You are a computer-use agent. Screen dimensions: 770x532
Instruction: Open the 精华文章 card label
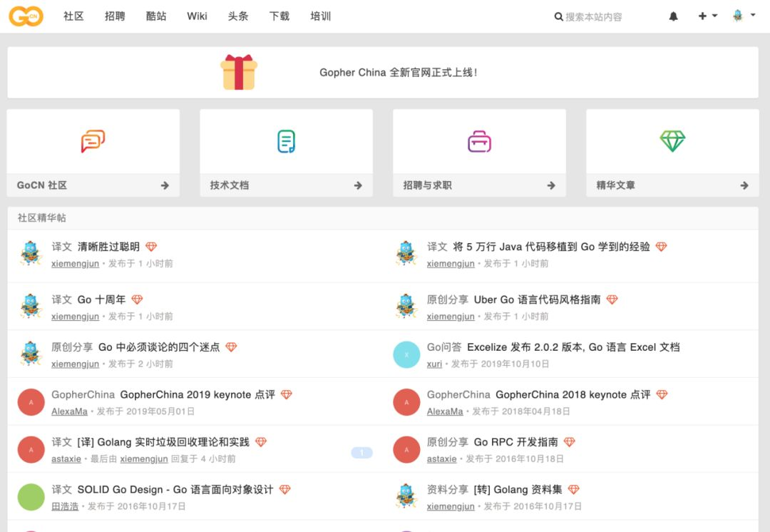click(x=616, y=185)
